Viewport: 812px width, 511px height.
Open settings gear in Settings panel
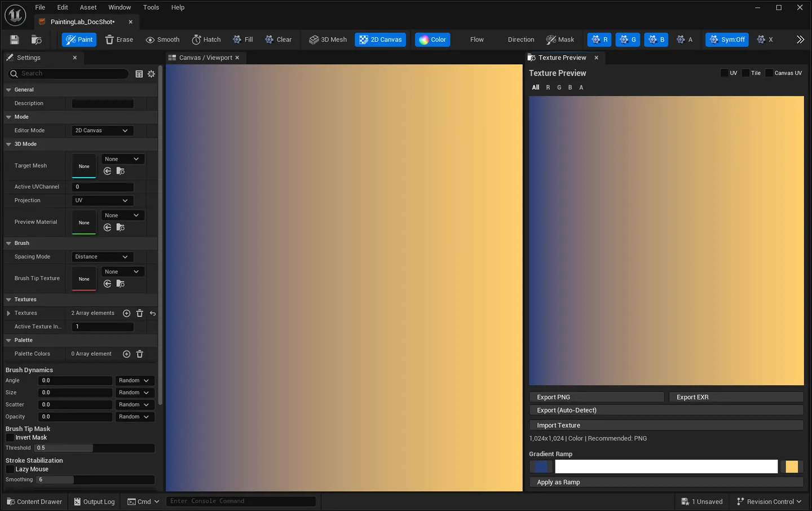[x=151, y=74]
